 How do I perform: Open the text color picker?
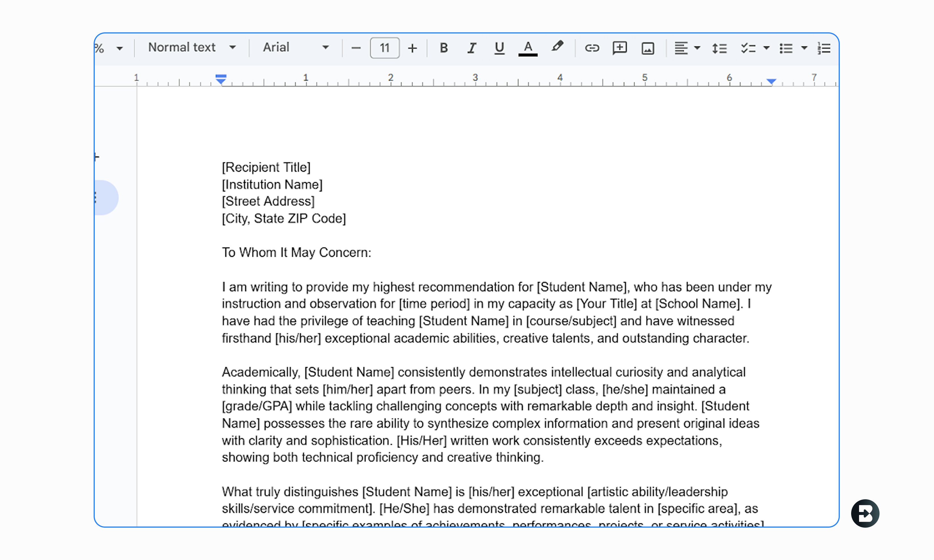tap(527, 48)
